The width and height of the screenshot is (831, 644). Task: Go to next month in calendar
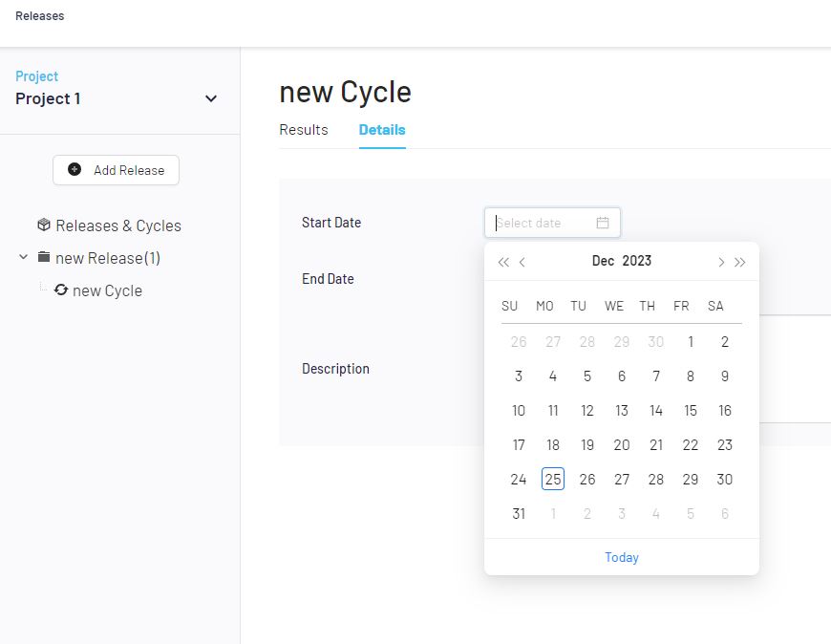(720, 262)
